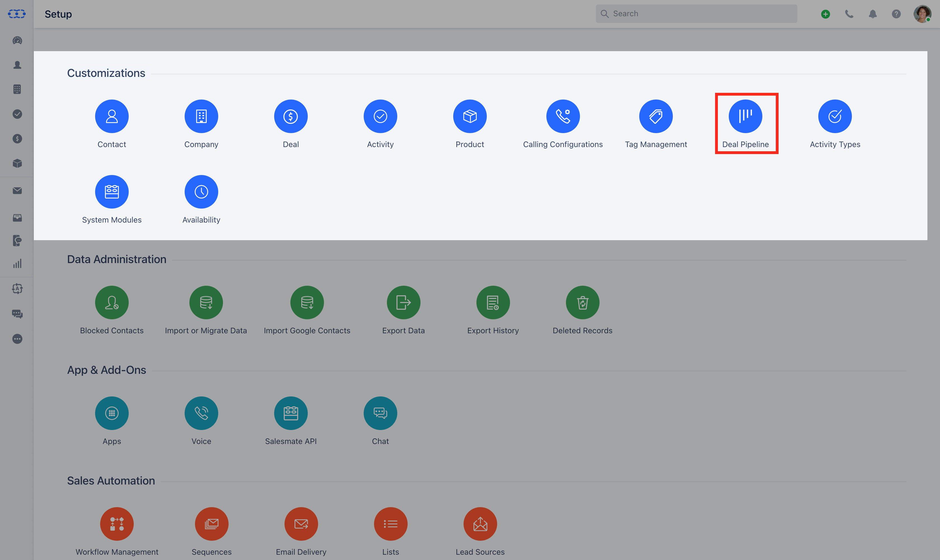Open Import Google Contacts
940x560 pixels.
coord(307,302)
